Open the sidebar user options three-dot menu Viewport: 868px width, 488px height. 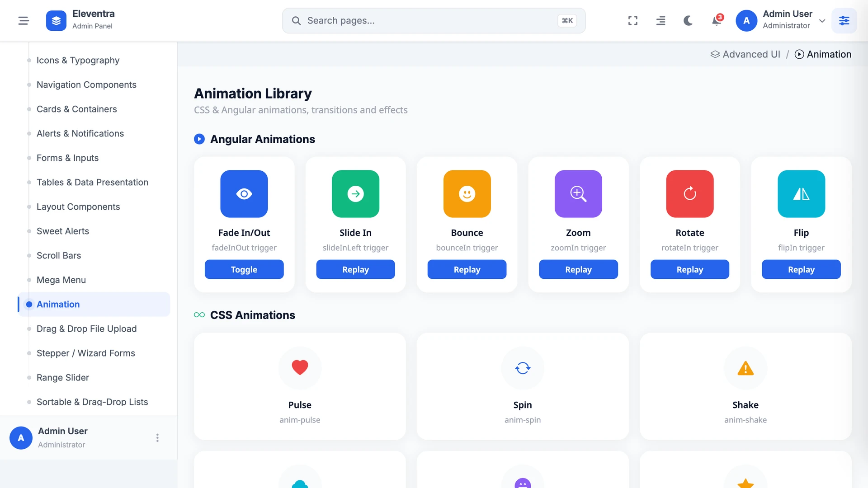tap(157, 438)
